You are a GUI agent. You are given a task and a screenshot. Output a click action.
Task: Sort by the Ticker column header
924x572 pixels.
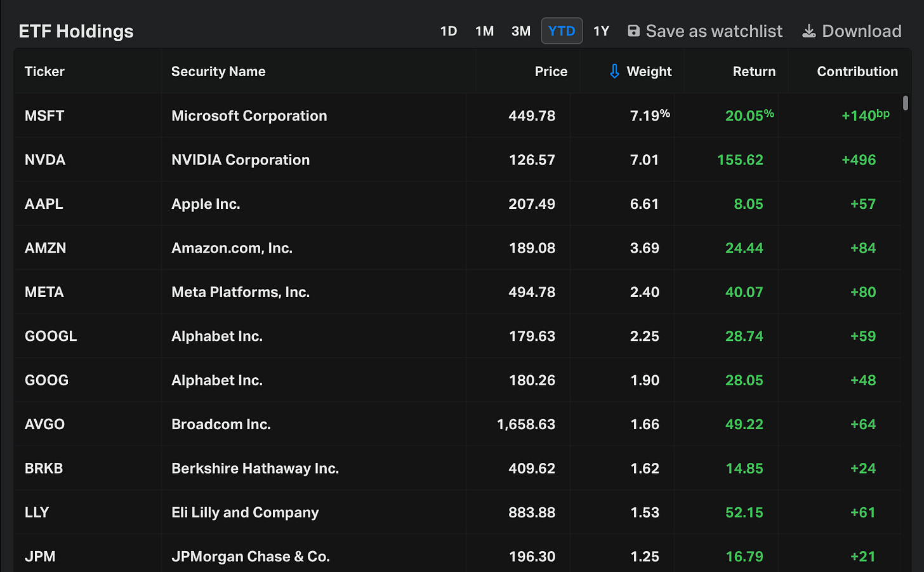tap(44, 72)
